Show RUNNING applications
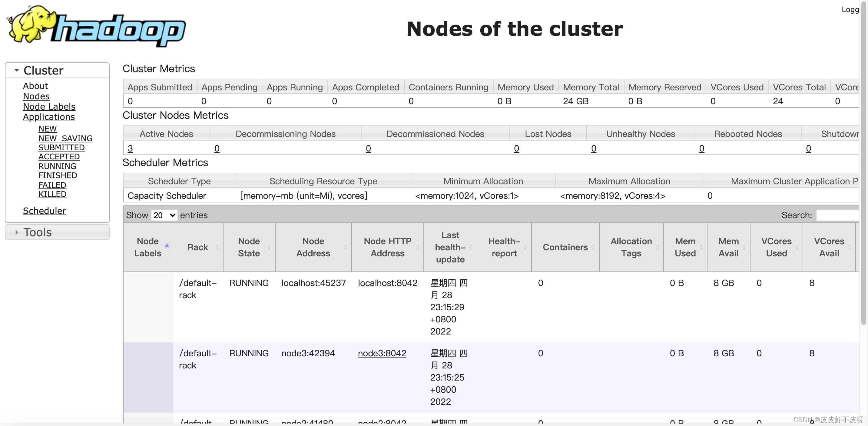 pyautogui.click(x=57, y=166)
